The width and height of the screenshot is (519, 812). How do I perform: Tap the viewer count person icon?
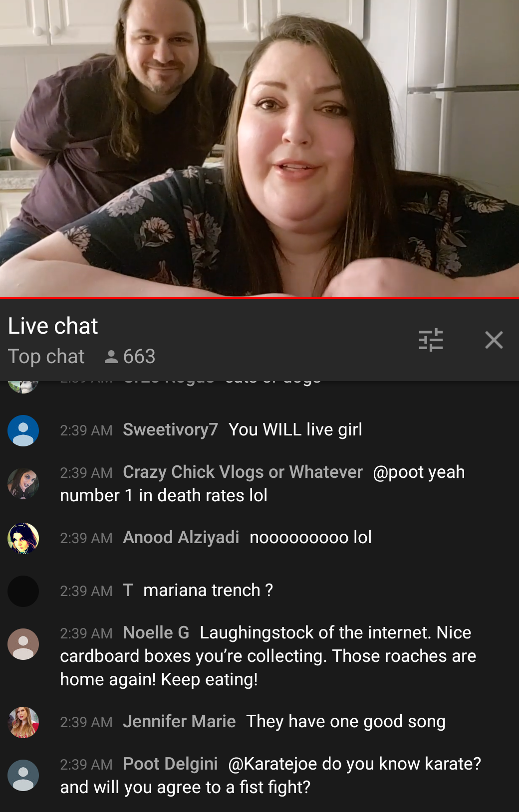(111, 357)
